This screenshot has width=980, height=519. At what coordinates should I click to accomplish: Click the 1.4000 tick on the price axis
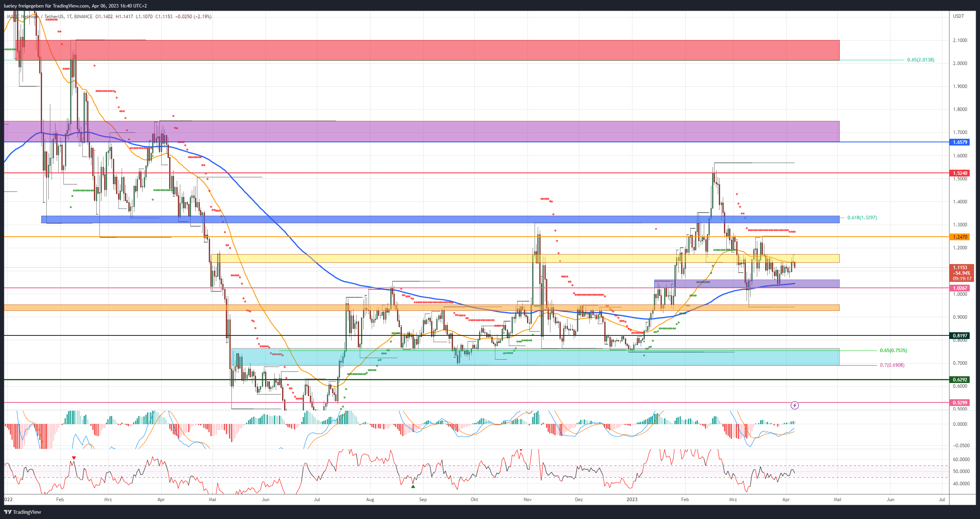(960, 202)
